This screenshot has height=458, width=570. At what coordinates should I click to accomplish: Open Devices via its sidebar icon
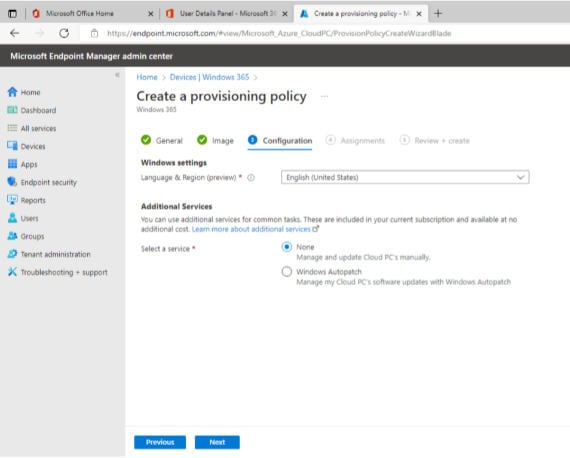tap(12, 146)
